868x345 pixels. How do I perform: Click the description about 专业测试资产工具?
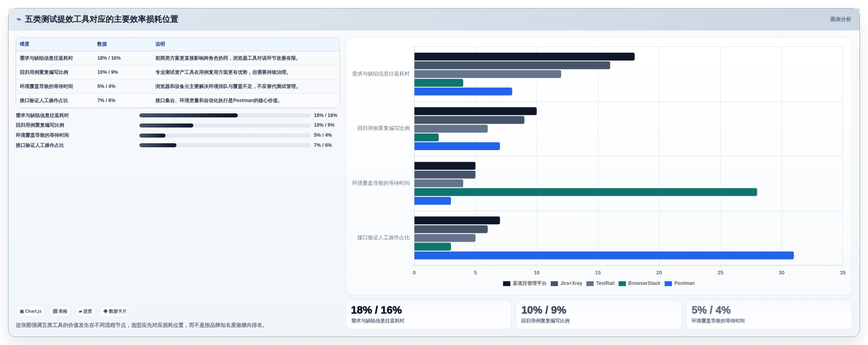pyautogui.click(x=223, y=72)
